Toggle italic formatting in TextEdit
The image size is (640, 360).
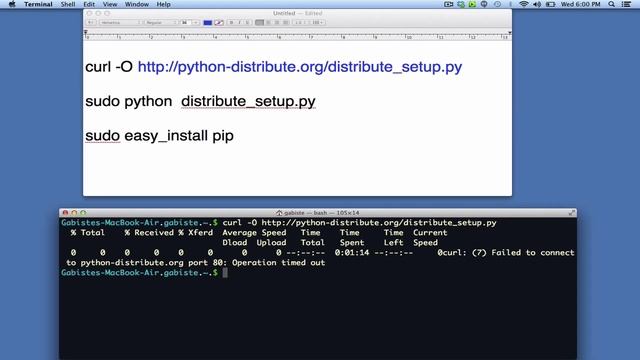(240, 22)
